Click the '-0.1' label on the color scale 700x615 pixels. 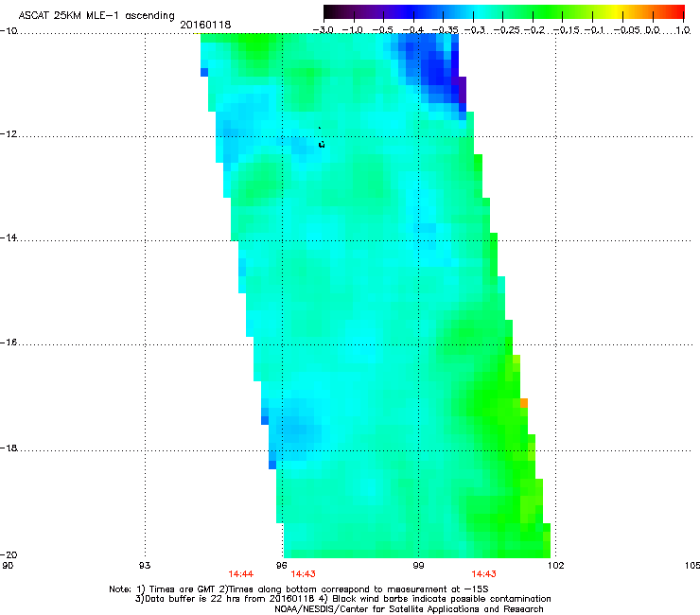pyautogui.click(x=594, y=30)
